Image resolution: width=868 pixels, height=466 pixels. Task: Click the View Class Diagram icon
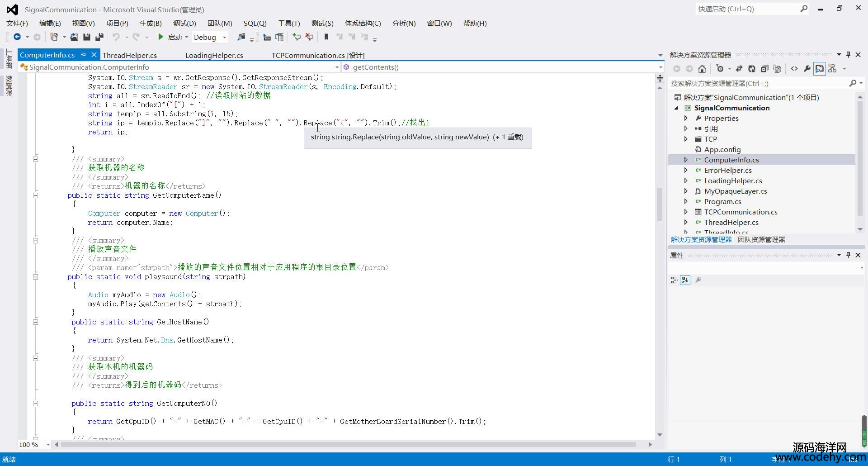click(832, 69)
